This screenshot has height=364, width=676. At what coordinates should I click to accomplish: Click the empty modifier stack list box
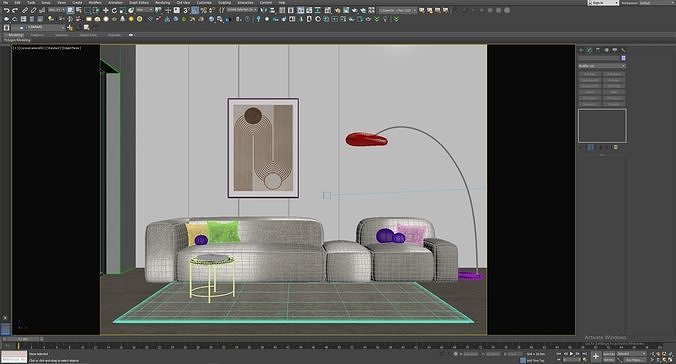tap(602, 126)
